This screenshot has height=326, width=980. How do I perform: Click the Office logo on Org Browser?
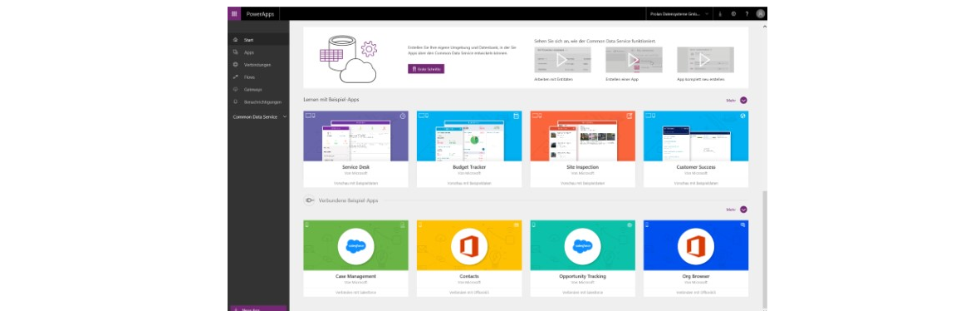pos(696,246)
